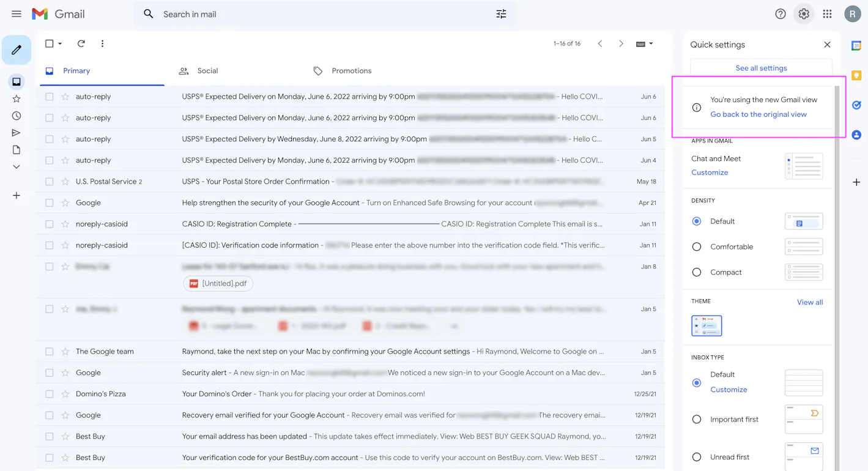Open the input tools keyboard dropdown
868x471 pixels.
coord(645,44)
